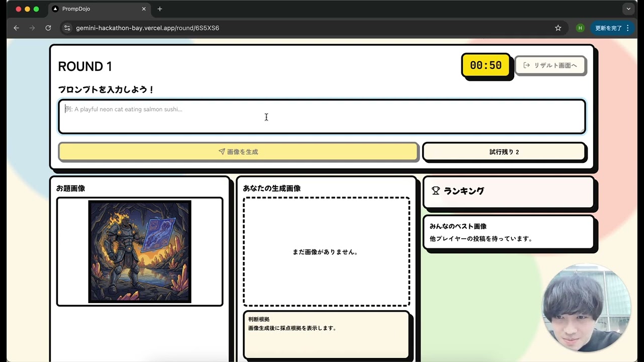Click the armored knight theme image
Viewport: 644px width, 362px height.
(140, 251)
